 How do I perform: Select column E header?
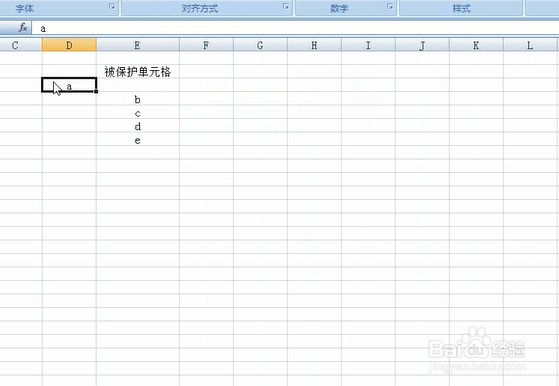tap(138, 45)
